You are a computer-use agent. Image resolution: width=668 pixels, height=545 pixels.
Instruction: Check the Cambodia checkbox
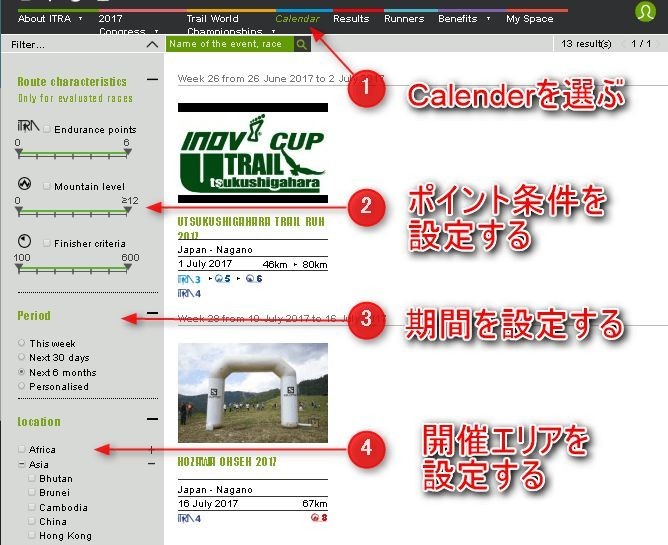pyautogui.click(x=32, y=507)
